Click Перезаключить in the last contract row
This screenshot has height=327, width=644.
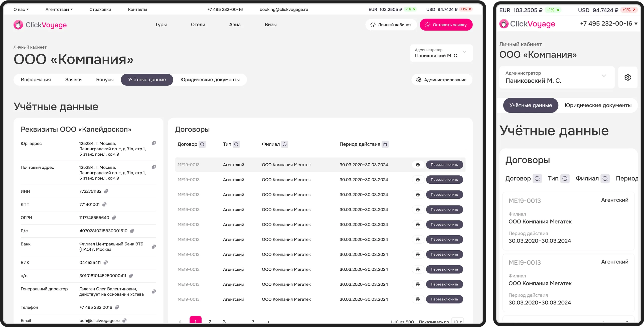(x=444, y=299)
